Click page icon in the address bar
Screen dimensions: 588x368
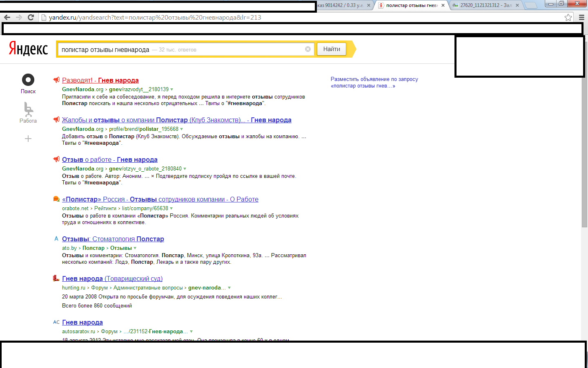tap(44, 17)
